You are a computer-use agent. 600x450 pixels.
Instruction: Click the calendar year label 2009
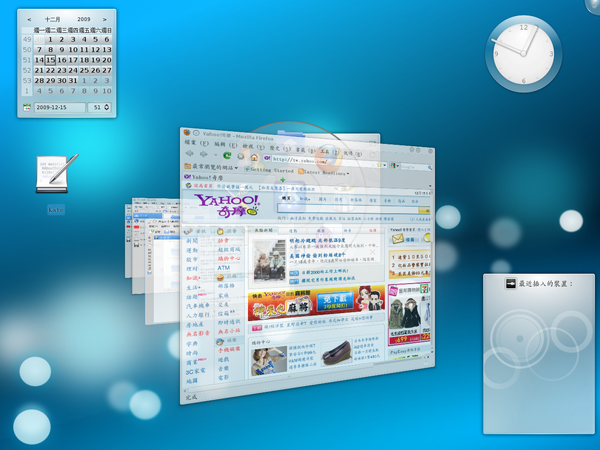click(84, 19)
